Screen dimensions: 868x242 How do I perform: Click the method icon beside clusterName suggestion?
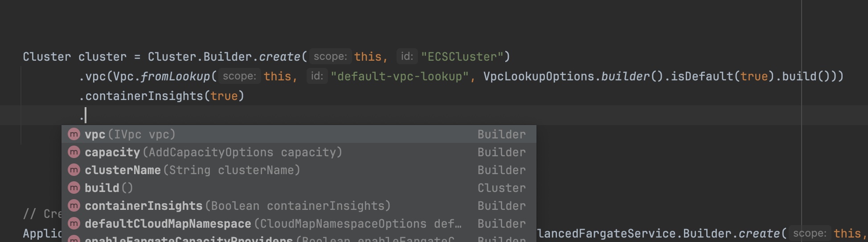(74, 170)
